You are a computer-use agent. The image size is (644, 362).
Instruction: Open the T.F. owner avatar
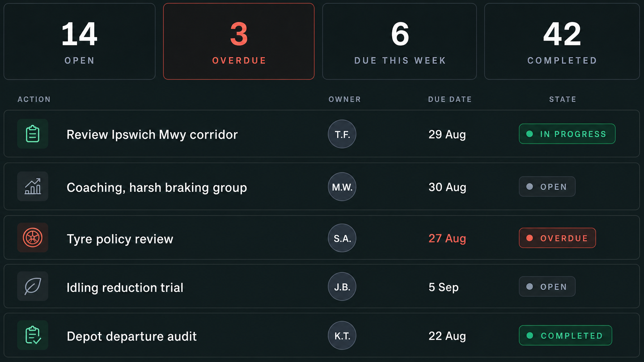point(342,134)
